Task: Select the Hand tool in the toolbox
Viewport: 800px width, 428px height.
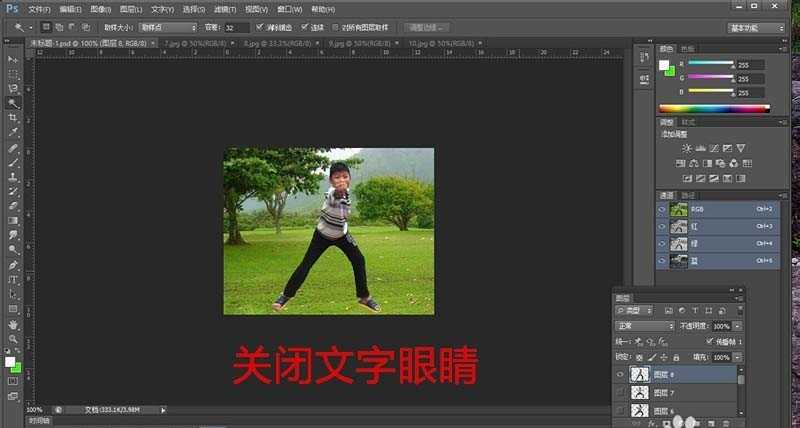Action: [x=14, y=324]
